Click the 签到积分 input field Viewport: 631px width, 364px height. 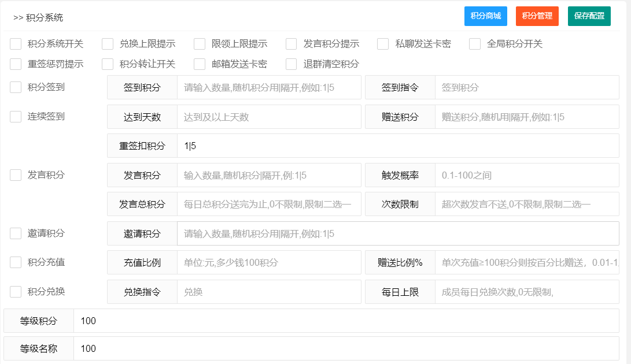pyautogui.click(x=269, y=88)
